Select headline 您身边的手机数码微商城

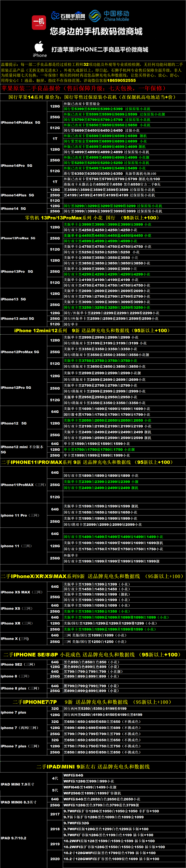click(x=96, y=31)
